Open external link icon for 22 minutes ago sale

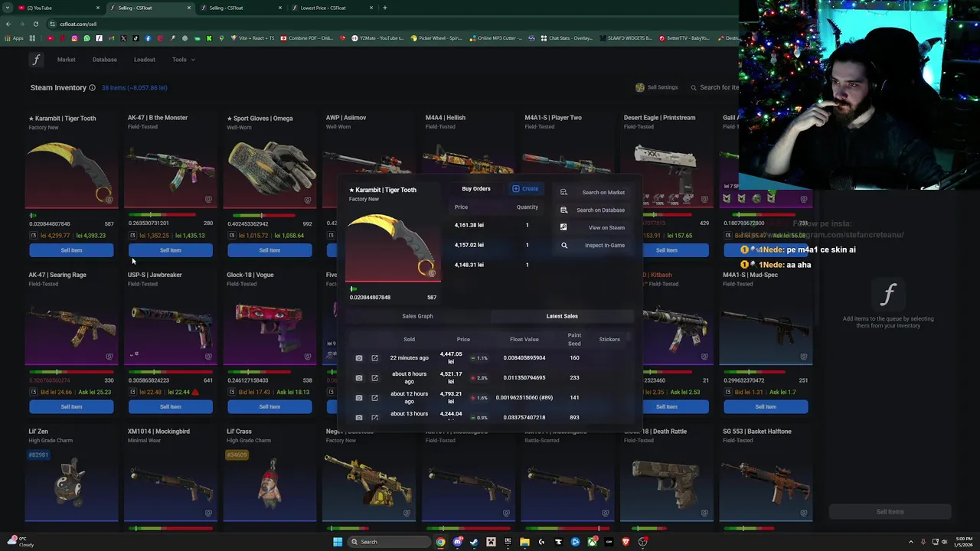pyautogui.click(x=374, y=358)
